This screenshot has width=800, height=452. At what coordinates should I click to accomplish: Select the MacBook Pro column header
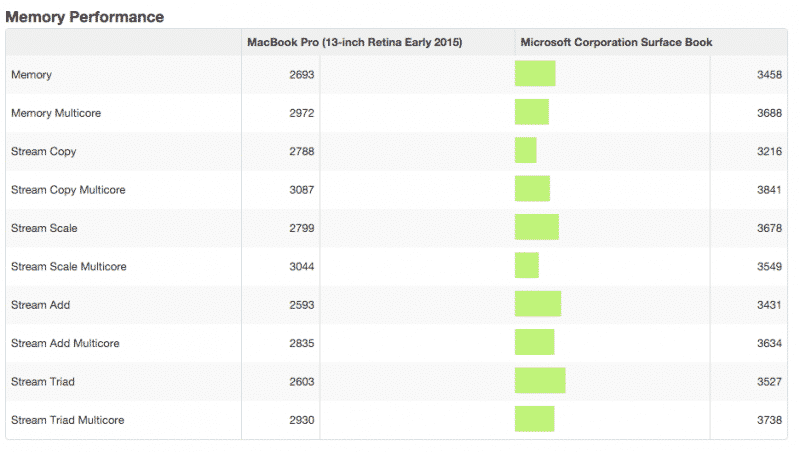click(x=354, y=42)
